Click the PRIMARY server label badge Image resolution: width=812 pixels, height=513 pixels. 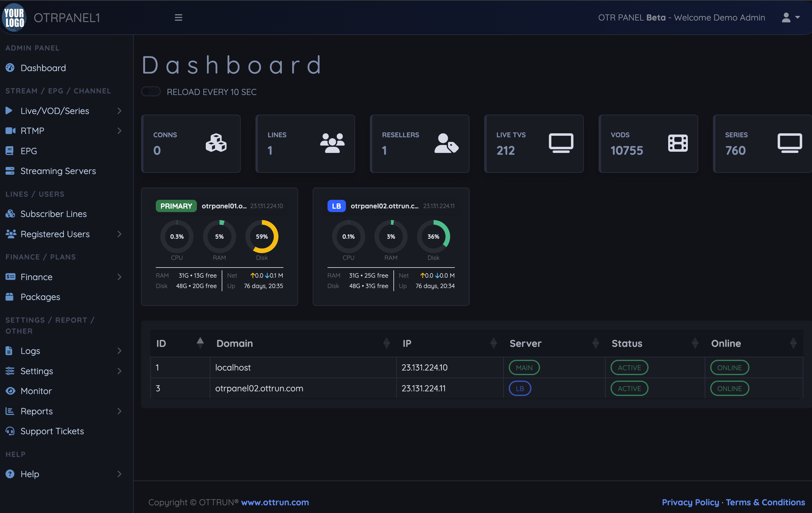tap(176, 206)
